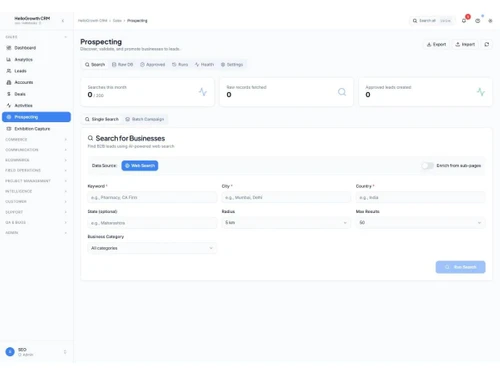Expand the Intelligence sidebar section
The image size is (500, 375).
coord(36,191)
